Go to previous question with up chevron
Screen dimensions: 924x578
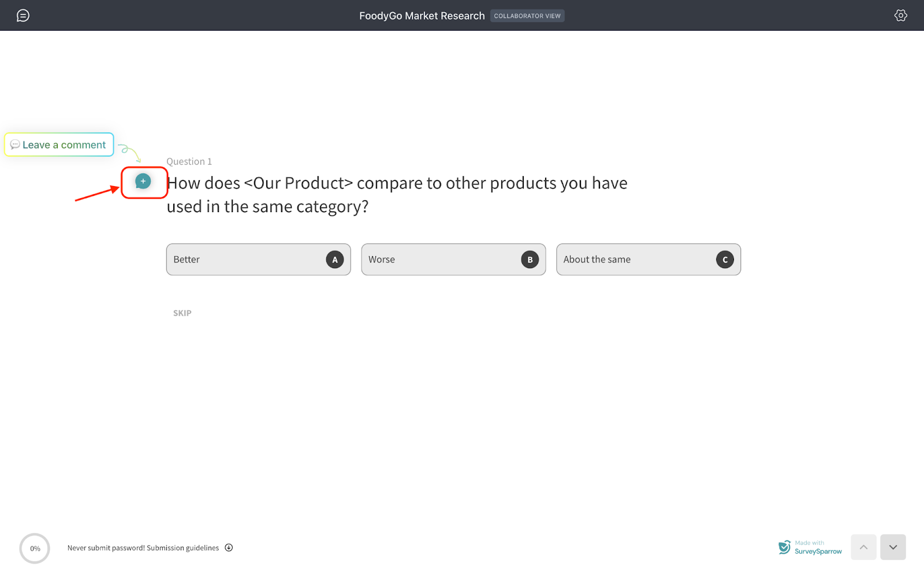coord(863,547)
